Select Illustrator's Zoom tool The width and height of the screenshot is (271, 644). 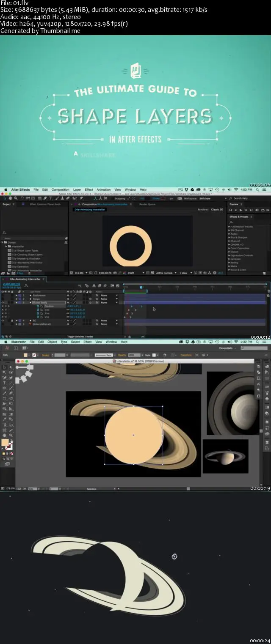(x=11, y=435)
